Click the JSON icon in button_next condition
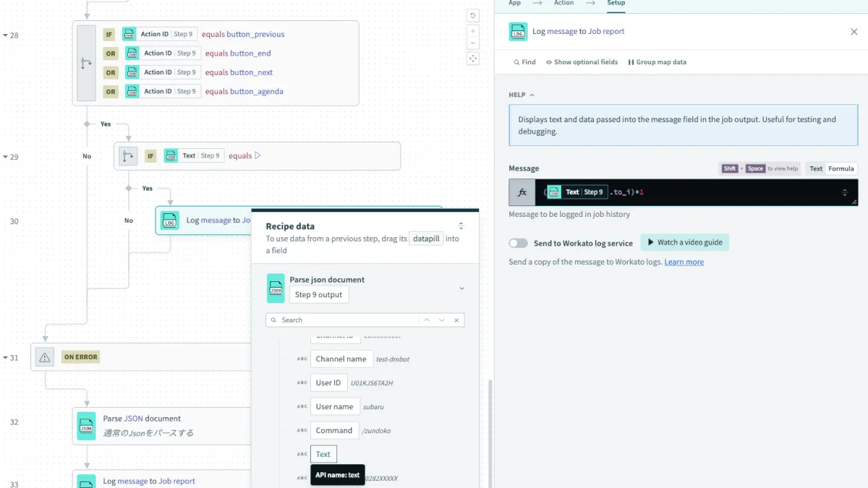This screenshot has height=488, width=868. (132, 72)
